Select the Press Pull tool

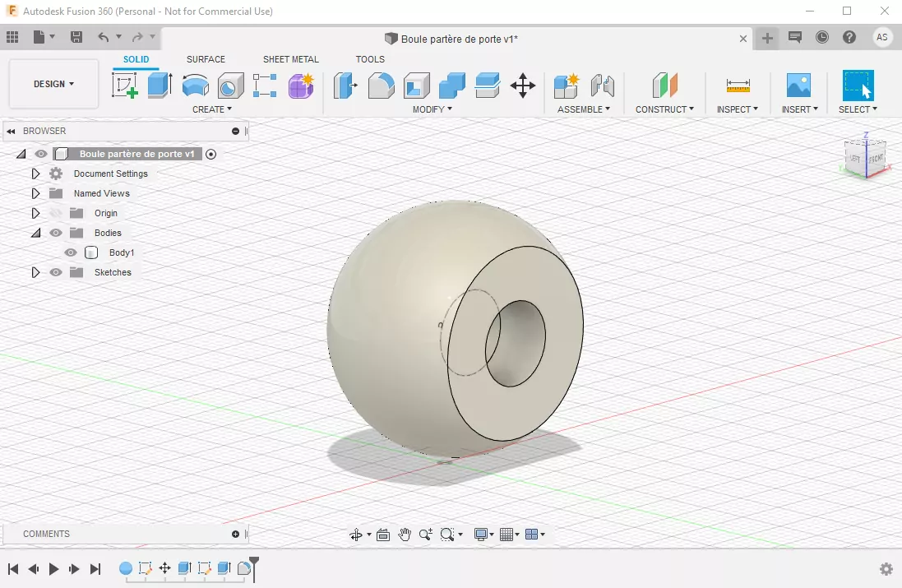click(345, 86)
